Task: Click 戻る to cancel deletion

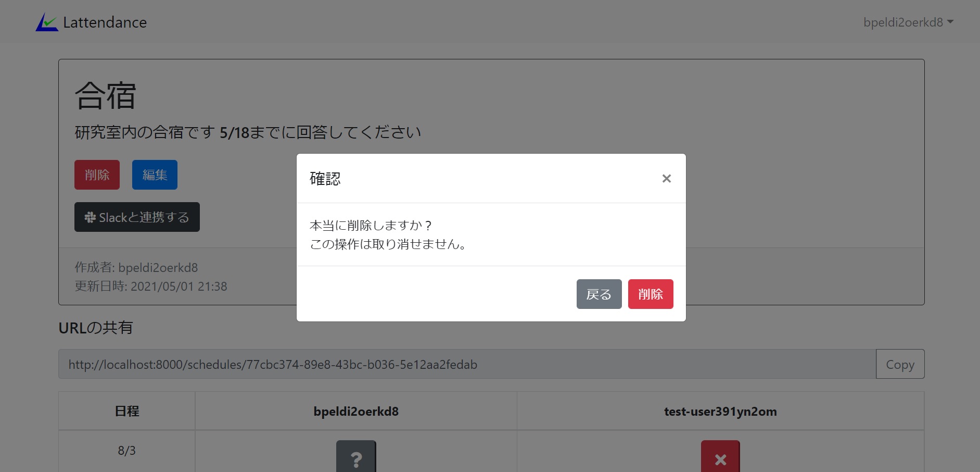Action: pyautogui.click(x=599, y=294)
